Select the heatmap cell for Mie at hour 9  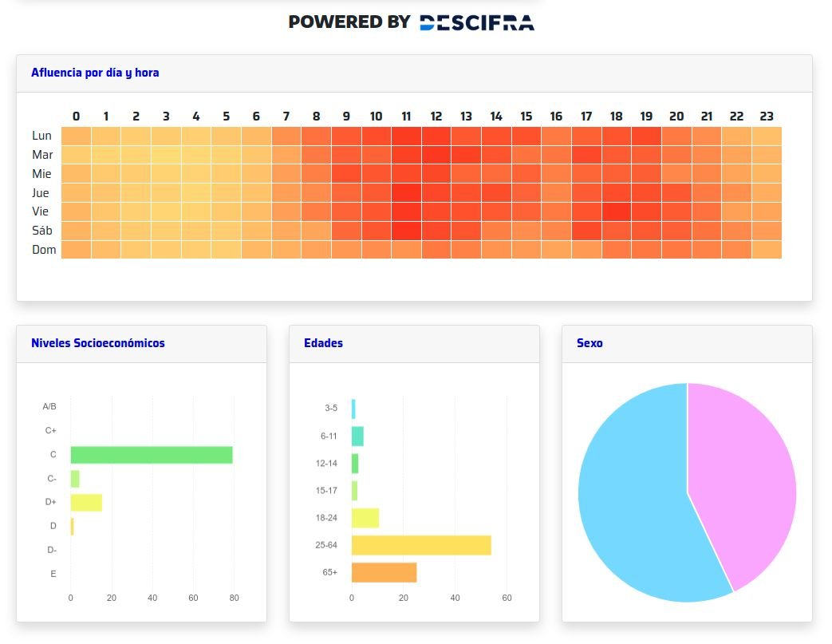[x=346, y=174]
